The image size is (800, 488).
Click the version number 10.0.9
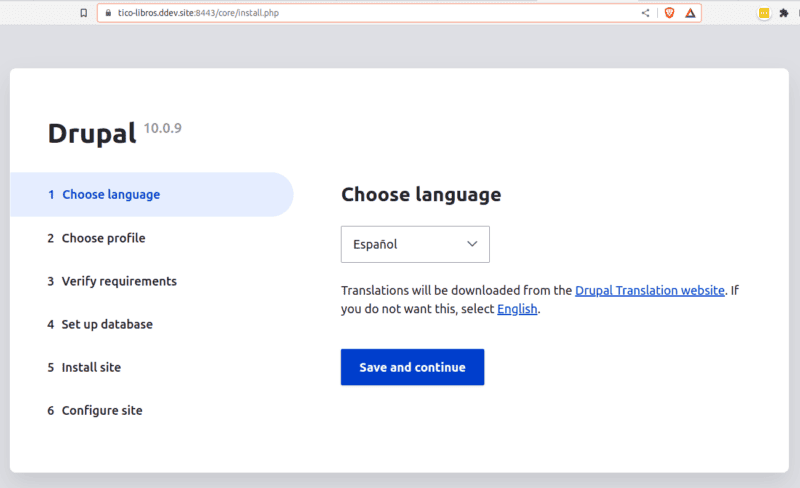[x=162, y=128]
